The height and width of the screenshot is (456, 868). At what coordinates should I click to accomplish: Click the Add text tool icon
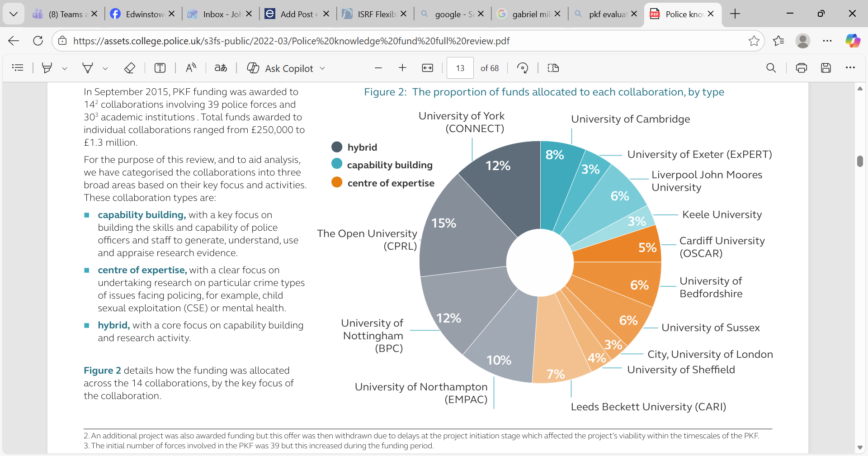click(160, 68)
